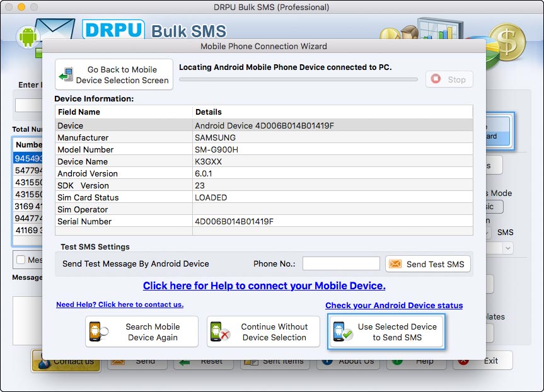Select the Device Name K3GXX cell
Screen dimensions: 544x392
click(x=332, y=161)
